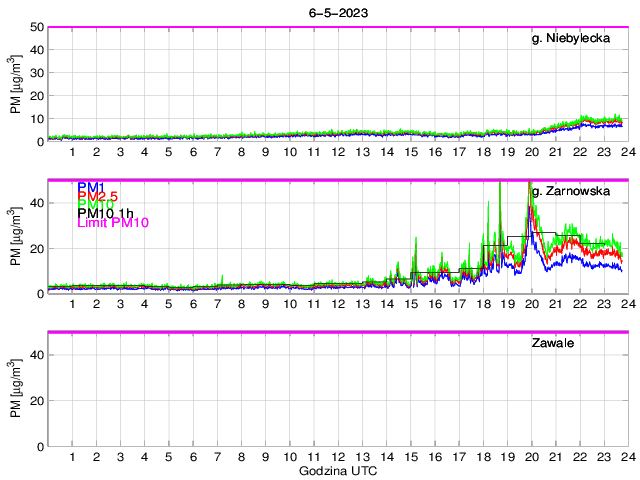Click the 50 tick on the top panel's y-axis
640x480 pixels.
pos(37,27)
